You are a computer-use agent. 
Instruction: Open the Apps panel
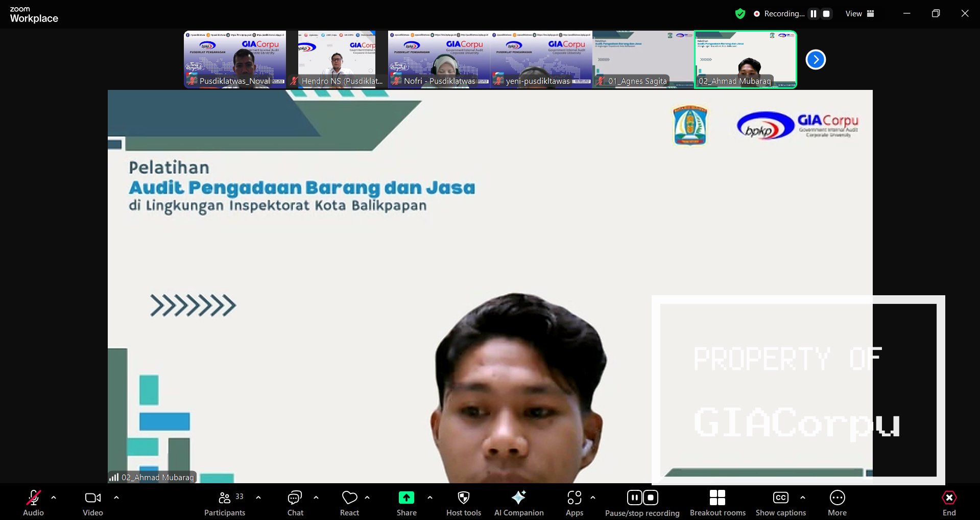pyautogui.click(x=575, y=504)
